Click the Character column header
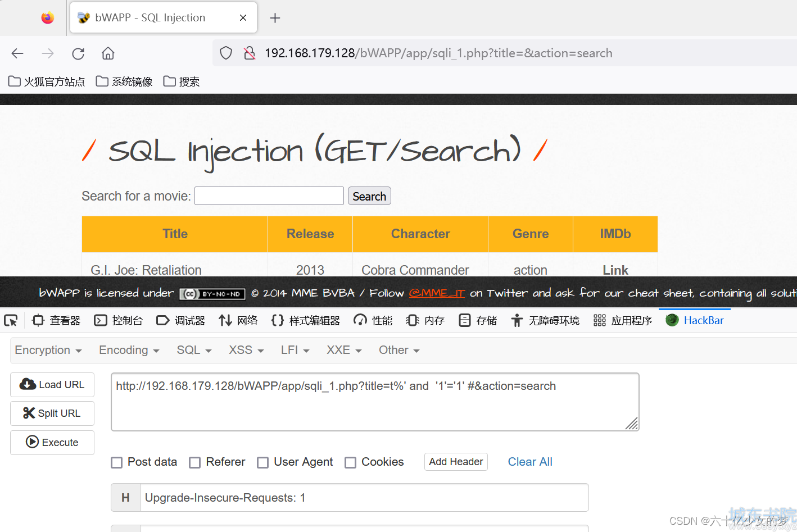This screenshot has height=532, width=797. point(420,234)
